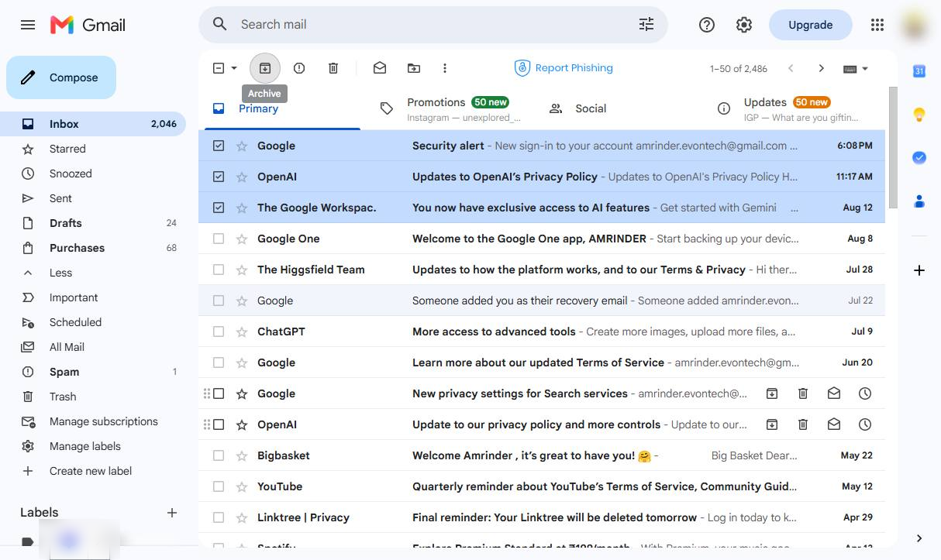The height and width of the screenshot is (560, 941).
Task: Open the Google account profile avatar
Action: (x=915, y=25)
